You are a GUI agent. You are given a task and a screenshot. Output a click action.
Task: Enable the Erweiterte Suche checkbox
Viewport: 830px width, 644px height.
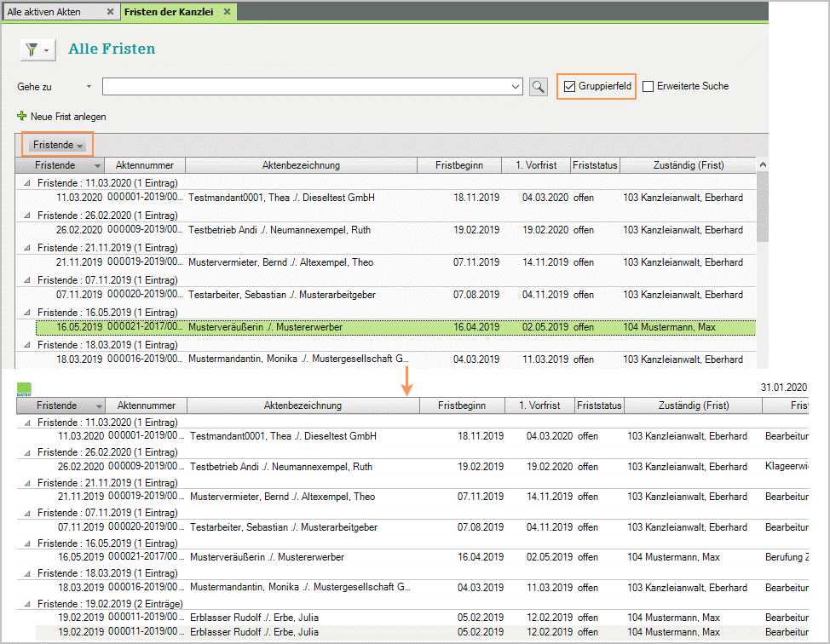click(x=648, y=86)
